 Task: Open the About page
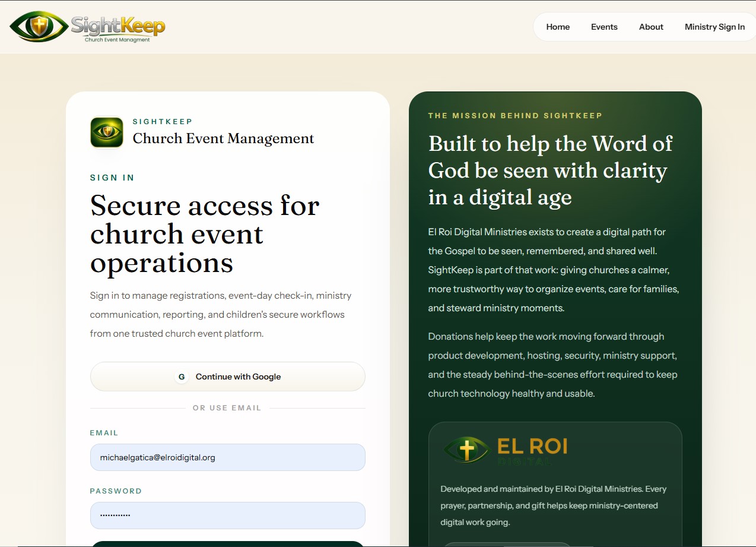coord(651,27)
